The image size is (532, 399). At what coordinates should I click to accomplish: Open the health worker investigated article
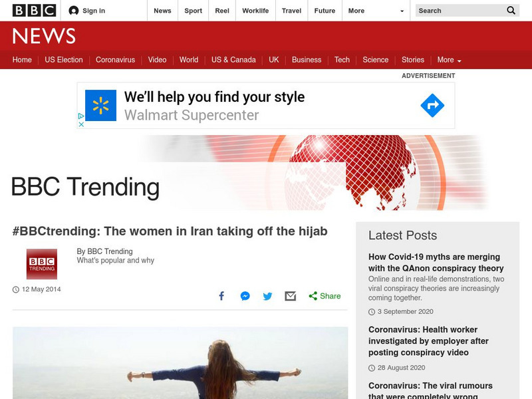428,341
